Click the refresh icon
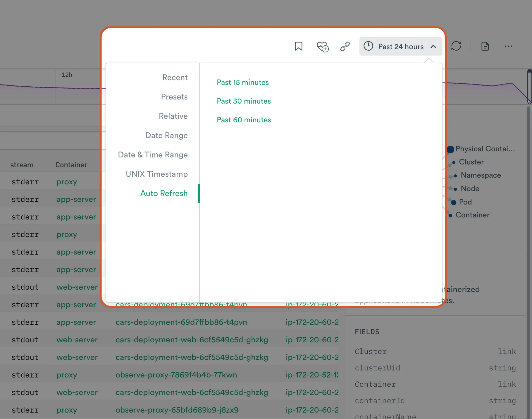 point(456,46)
